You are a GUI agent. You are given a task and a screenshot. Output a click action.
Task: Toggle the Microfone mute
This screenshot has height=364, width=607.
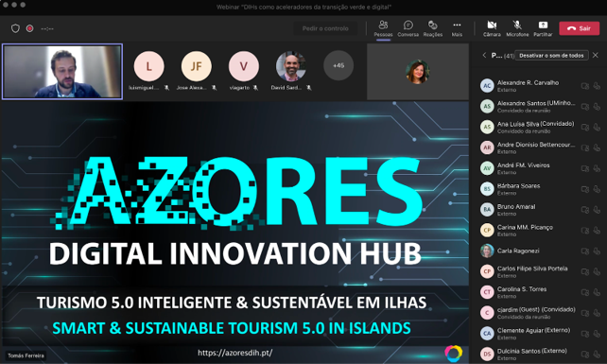(x=517, y=28)
